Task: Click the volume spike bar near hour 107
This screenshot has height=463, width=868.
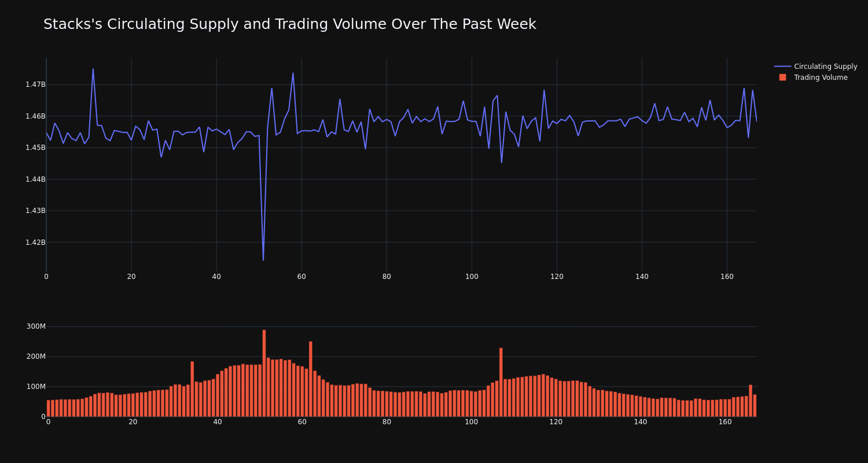Action: tap(501, 383)
